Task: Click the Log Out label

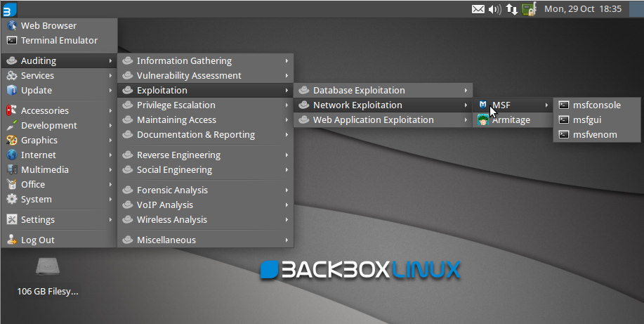Action: coord(38,240)
